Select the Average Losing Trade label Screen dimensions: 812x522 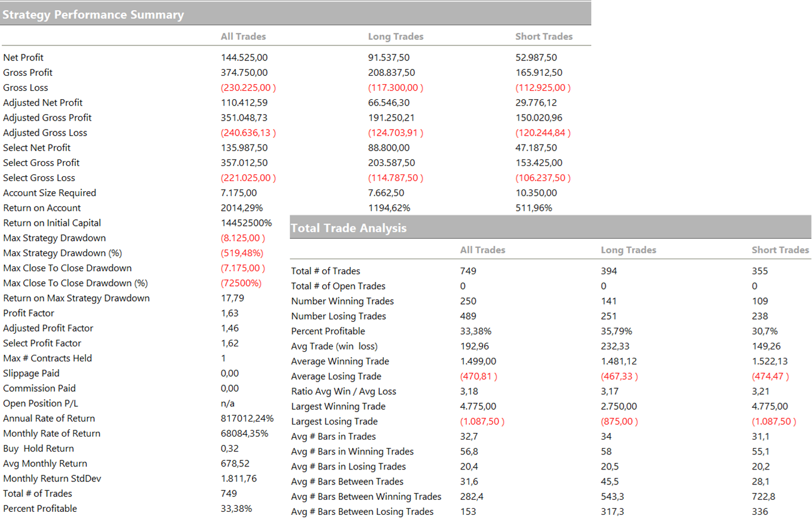336,376
